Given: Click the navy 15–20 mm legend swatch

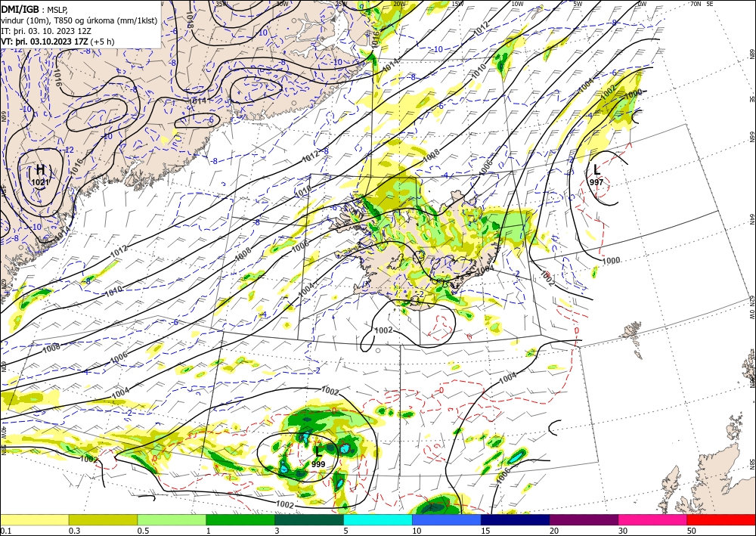Looking at the screenshot, I should pos(516,519).
